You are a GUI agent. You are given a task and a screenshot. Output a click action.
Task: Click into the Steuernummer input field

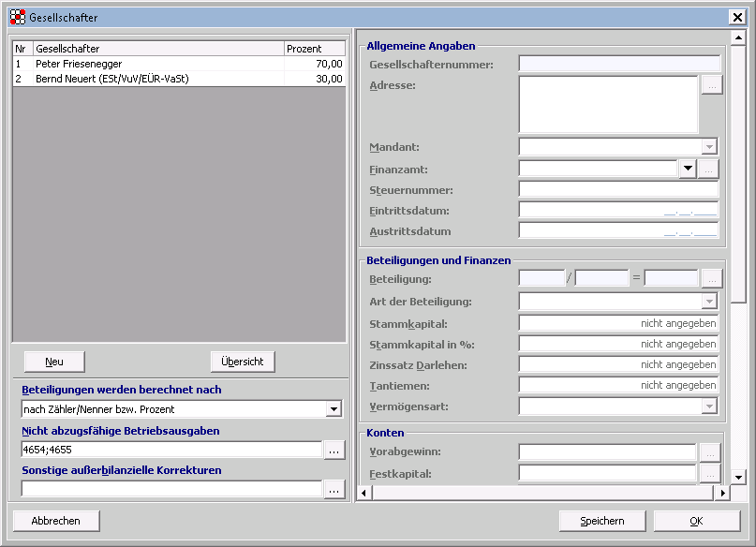(x=618, y=189)
